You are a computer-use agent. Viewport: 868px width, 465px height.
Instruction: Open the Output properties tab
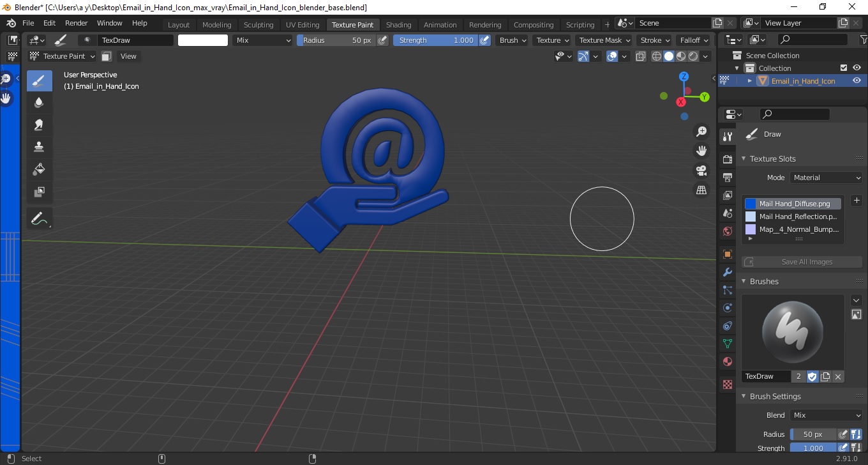coord(727,177)
